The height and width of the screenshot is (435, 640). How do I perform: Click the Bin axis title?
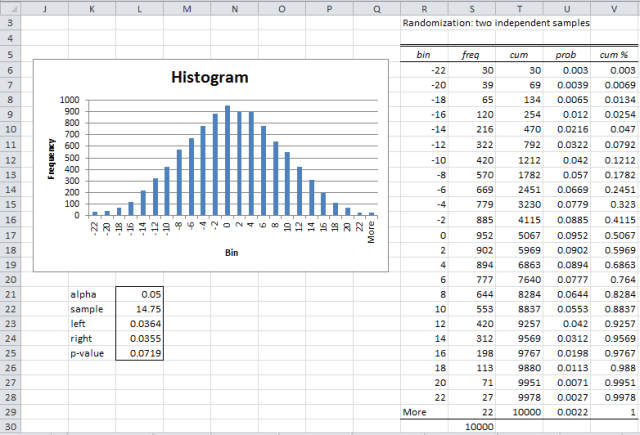231,253
